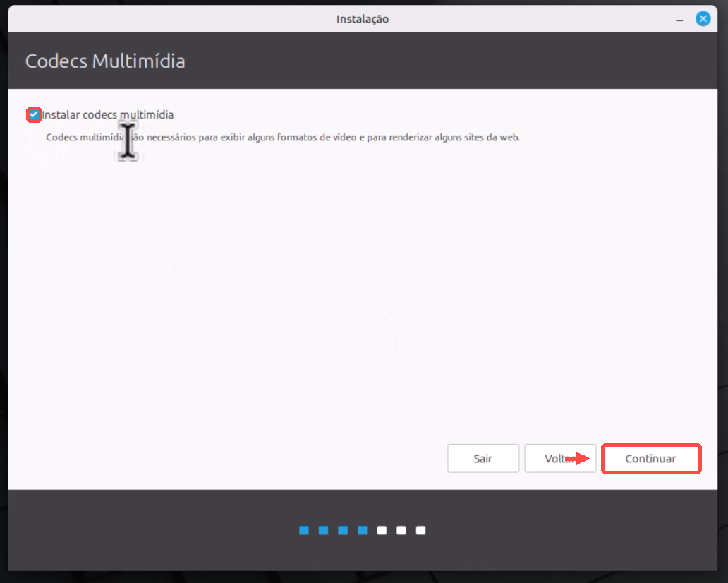Click the 'Instalar codecs multimídia' label text
728x583 pixels.
tap(108, 115)
